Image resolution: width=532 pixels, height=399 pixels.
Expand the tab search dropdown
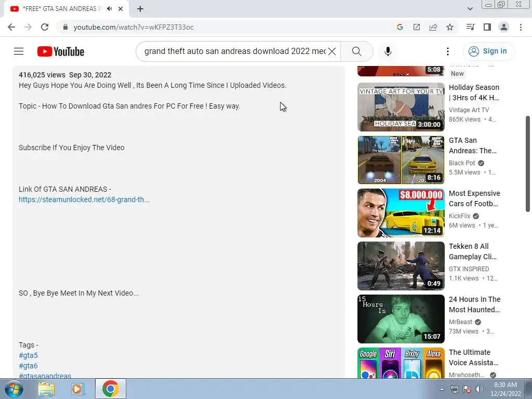click(x=470, y=9)
